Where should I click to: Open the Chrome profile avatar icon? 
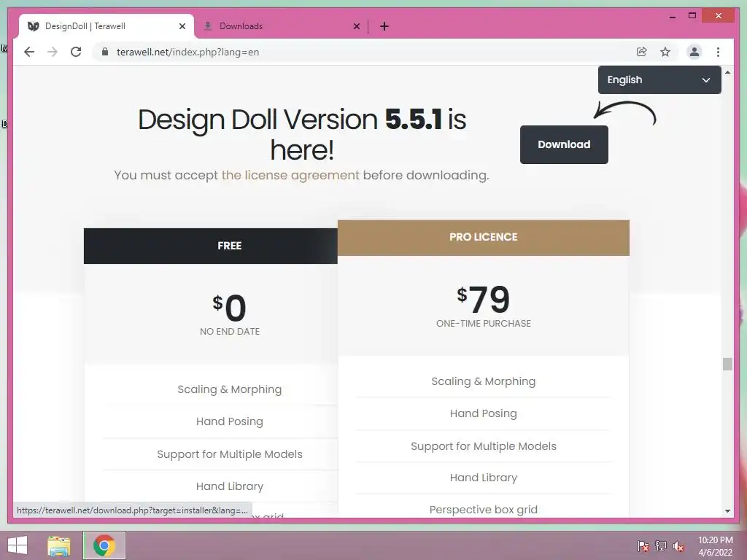(x=694, y=52)
